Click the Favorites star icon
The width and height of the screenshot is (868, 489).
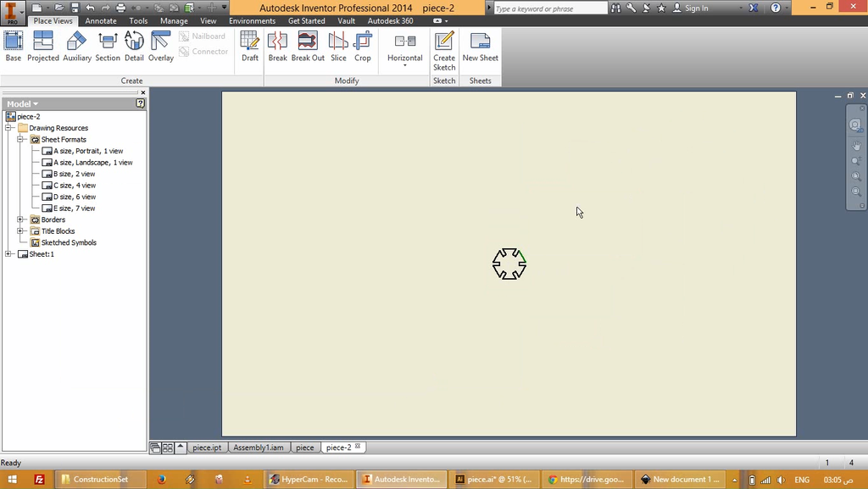tap(661, 8)
